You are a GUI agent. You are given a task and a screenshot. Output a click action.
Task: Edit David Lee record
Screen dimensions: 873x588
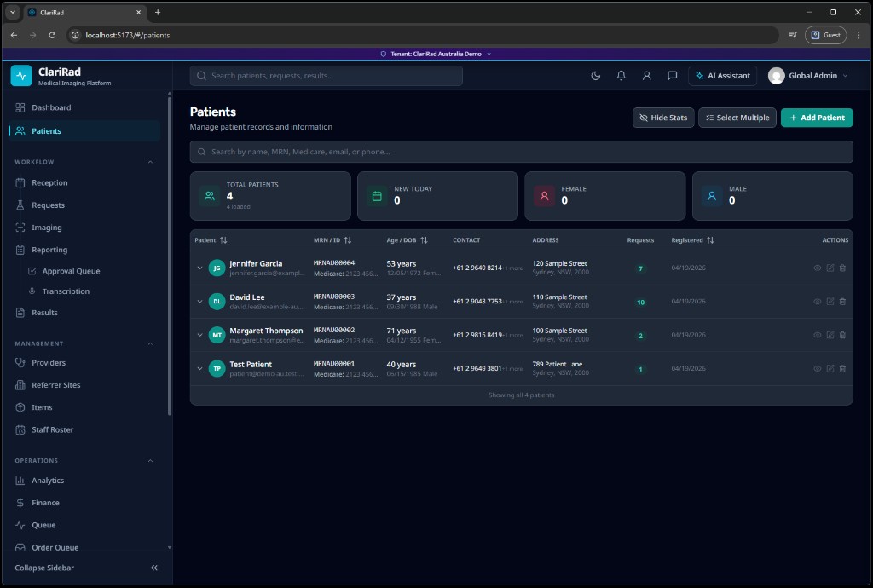(x=830, y=302)
